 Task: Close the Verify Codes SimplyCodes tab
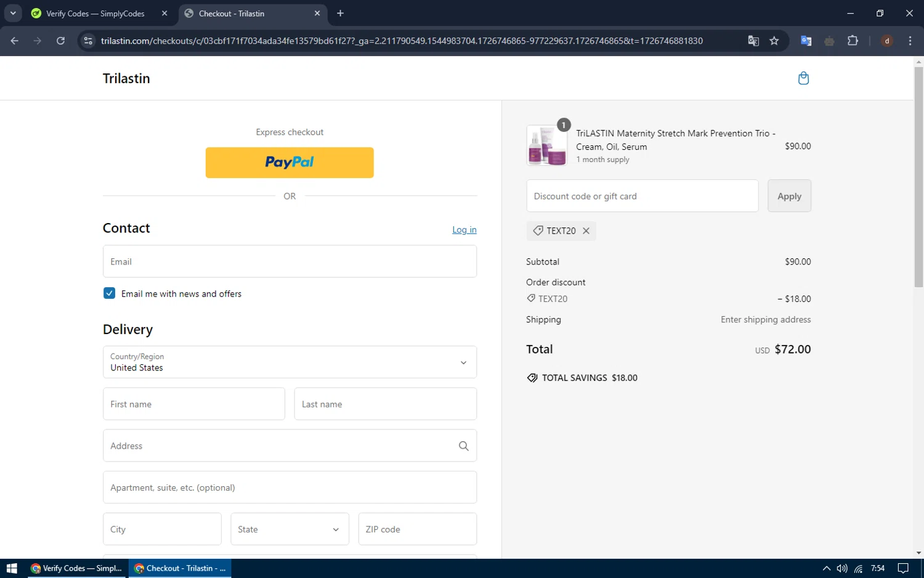(164, 13)
